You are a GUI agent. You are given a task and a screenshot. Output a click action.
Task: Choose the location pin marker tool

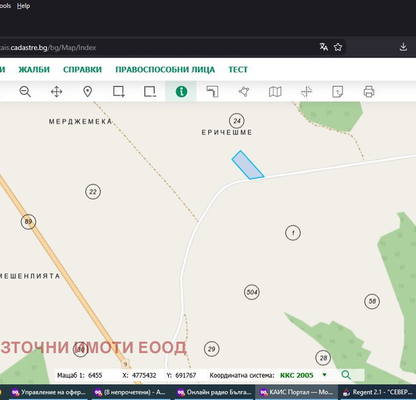tap(87, 91)
